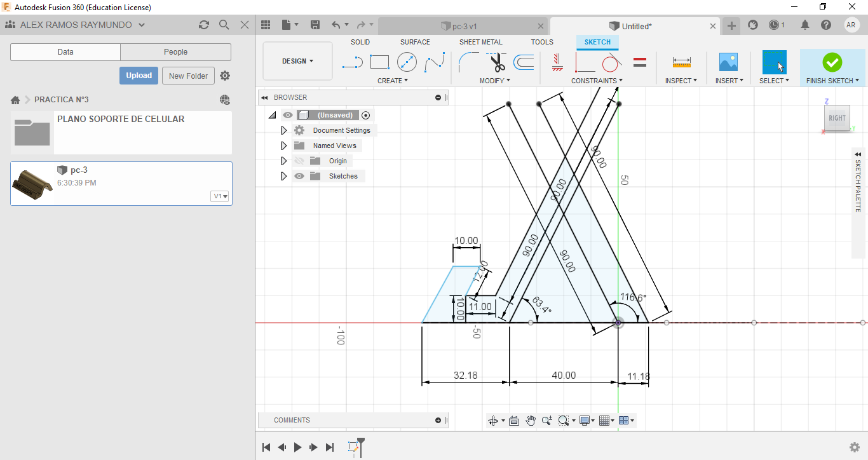Show the hidden Origin folder
This screenshot has height=460, width=868.
(299, 161)
